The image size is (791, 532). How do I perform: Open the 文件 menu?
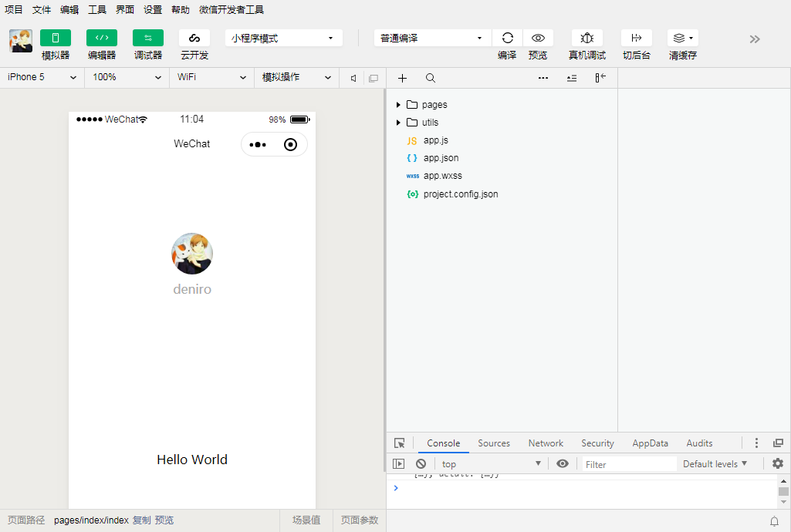pos(42,9)
